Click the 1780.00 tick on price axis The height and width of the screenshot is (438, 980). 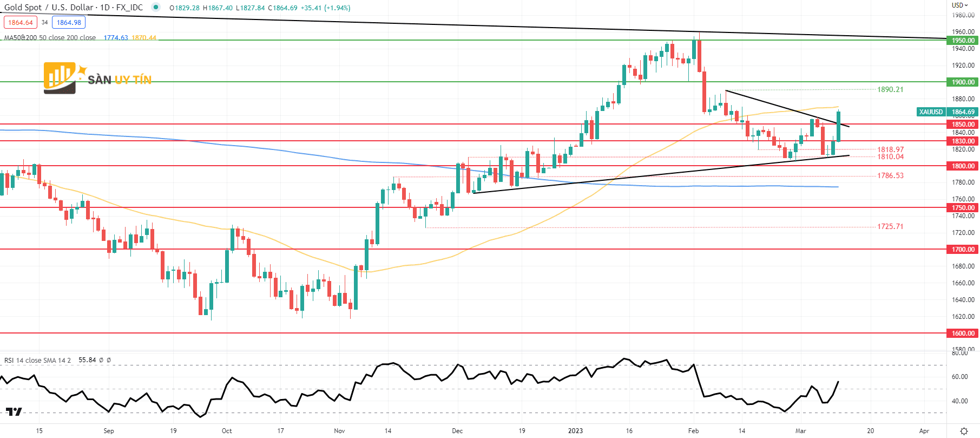(963, 182)
